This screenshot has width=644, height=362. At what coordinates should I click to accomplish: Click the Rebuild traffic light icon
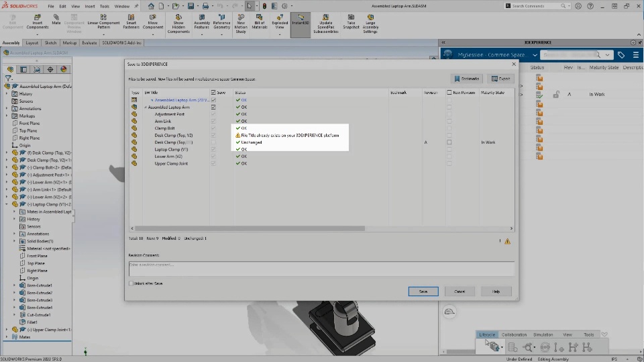264,6
